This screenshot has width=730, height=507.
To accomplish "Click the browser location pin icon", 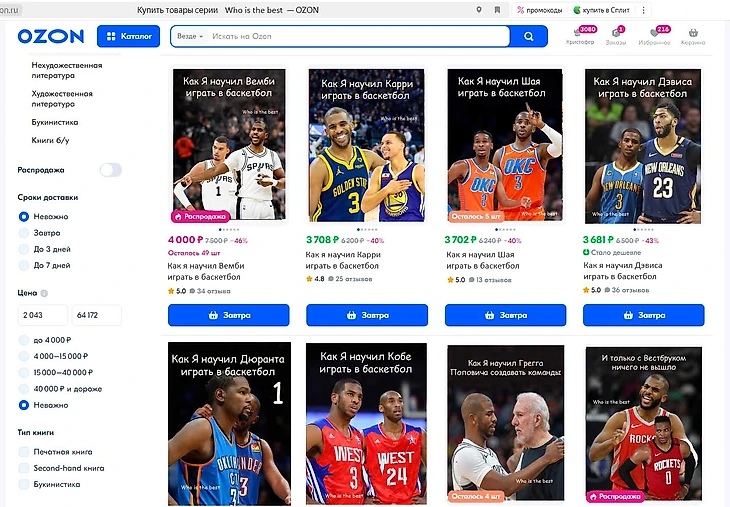I will [x=479, y=10].
